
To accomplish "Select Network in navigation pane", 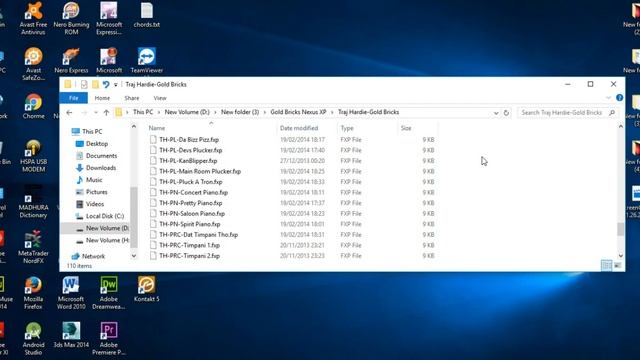I will coord(93,256).
